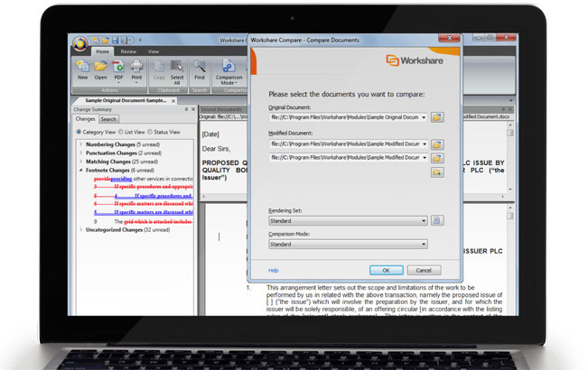Browse for the Original Document folder icon
This screenshot has height=370, width=588.
coord(437,117)
